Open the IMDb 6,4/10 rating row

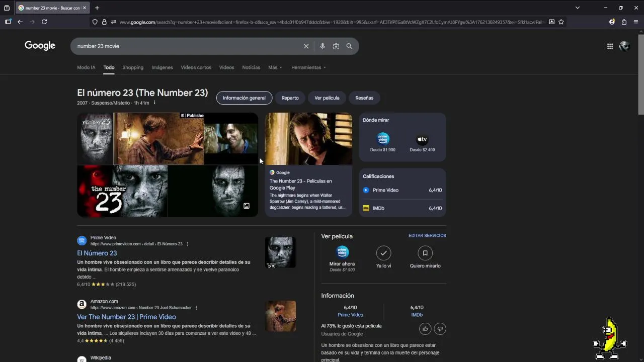(x=402, y=208)
